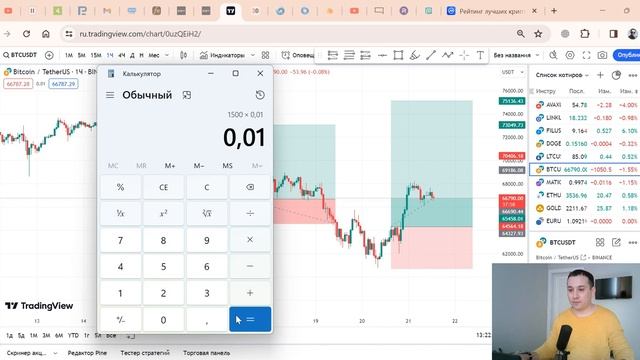Open the BTCUSDT details grid icon
The height and width of the screenshot is (360, 640).
(x=600, y=242)
